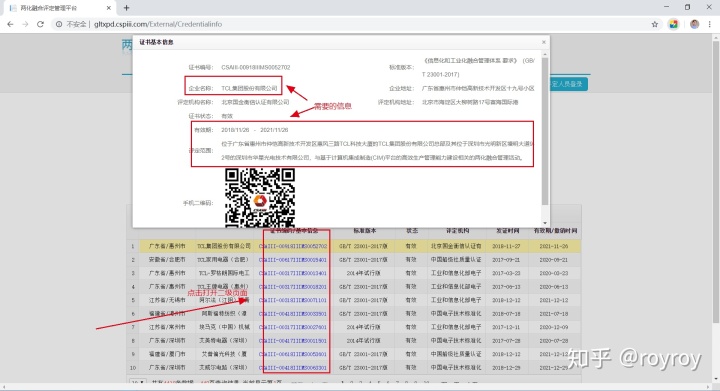The height and width of the screenshot is (391, 720).
Task: Click the dialog scrollbar up arrow
Action: pos(545,55)
